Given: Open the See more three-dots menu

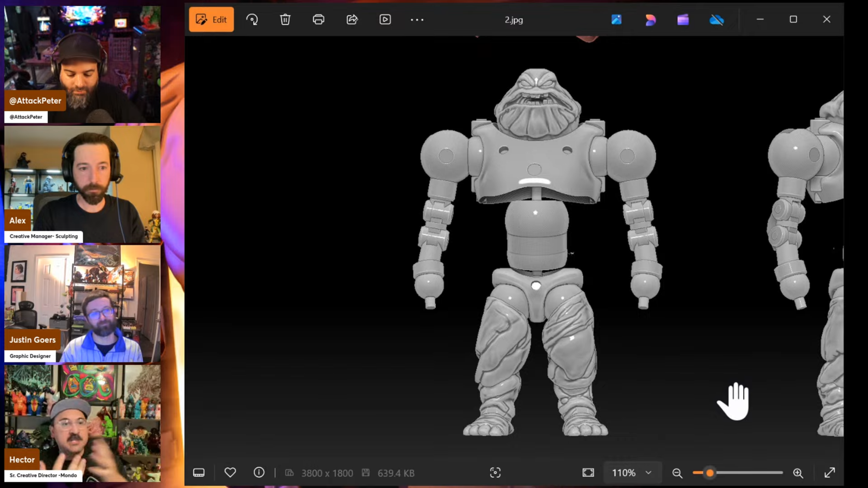Looking at the screenshot, I should tap(417, 20).
